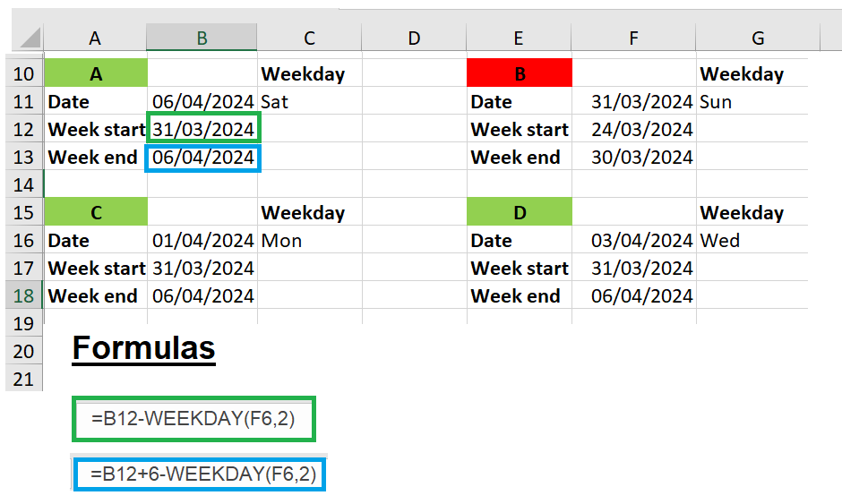Select column B header

click(202, 38)
